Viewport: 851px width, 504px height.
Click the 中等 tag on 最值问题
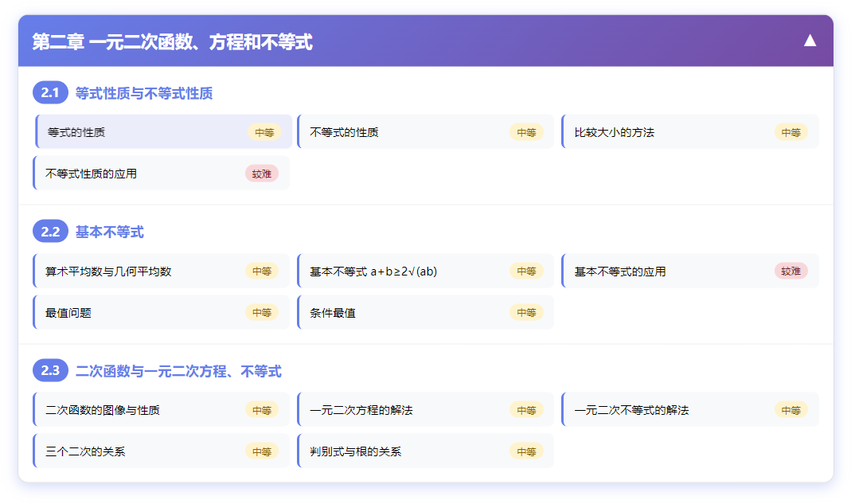[x=262, y=312]
